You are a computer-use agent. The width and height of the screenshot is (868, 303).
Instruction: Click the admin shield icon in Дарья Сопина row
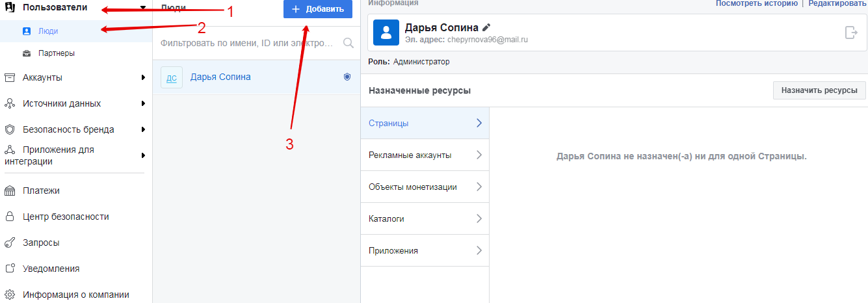pos(347,77)
